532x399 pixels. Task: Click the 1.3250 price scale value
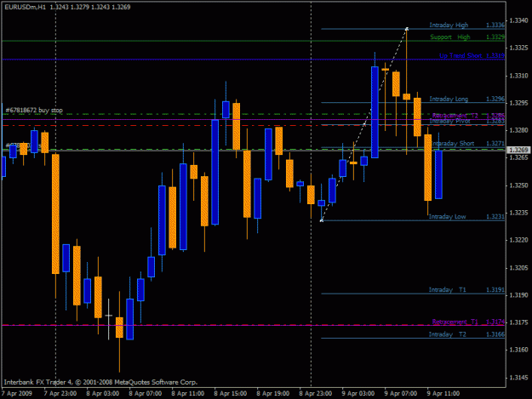point(518,185)
